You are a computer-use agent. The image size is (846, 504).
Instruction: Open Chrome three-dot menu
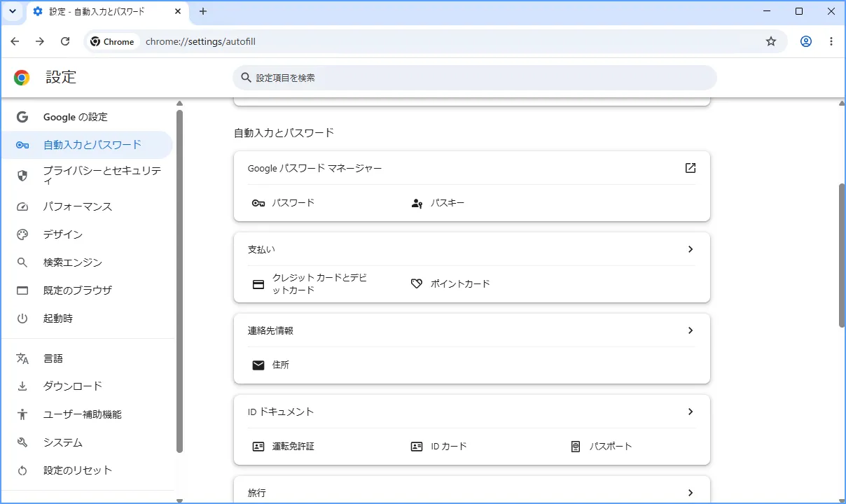[x=831, y=41]
